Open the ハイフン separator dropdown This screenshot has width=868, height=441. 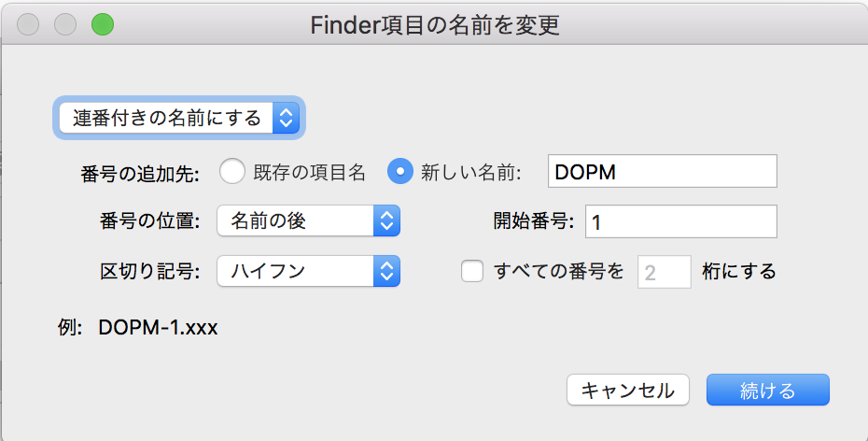308,272
